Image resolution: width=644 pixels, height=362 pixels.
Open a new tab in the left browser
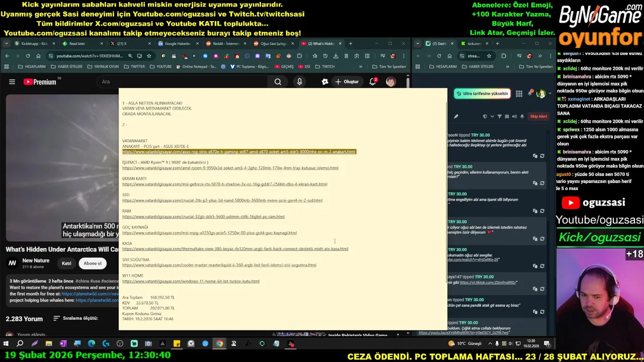351,44
